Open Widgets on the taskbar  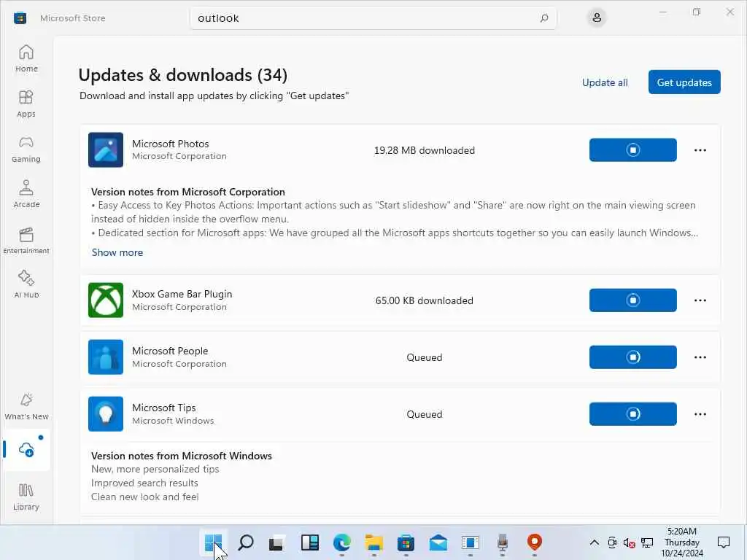pyautogui.click(x=309, y=542)
